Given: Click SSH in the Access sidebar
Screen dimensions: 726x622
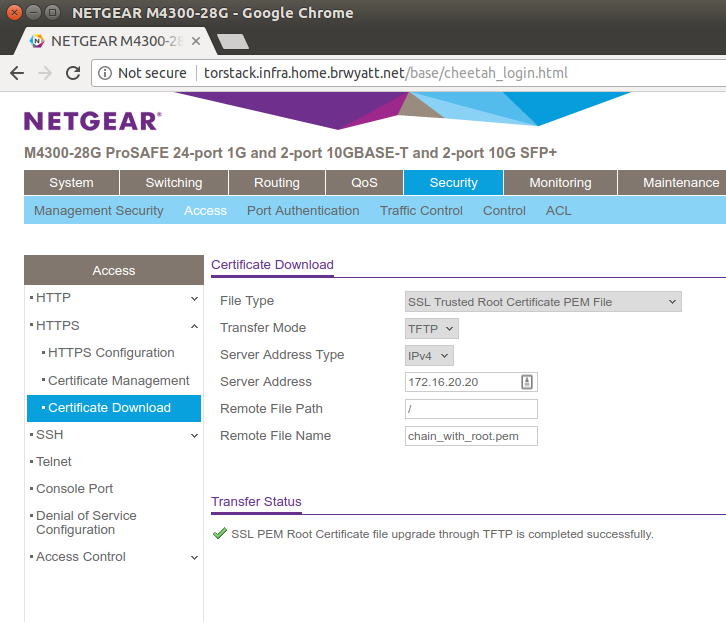Looking at the screenshot, I should [x=50, y=435].
